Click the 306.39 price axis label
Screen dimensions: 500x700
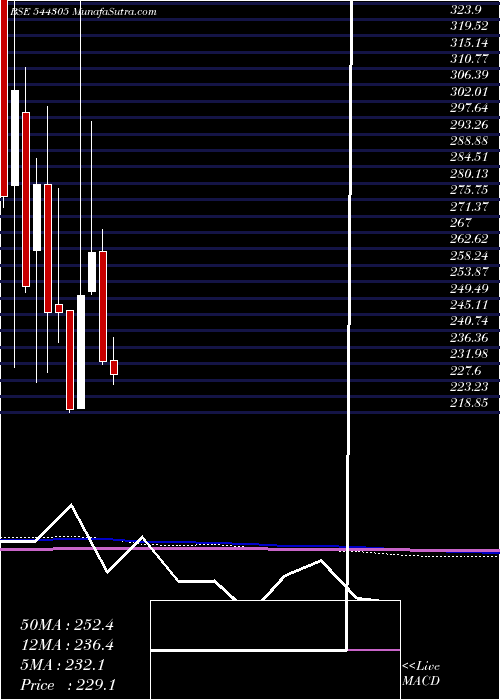coord(469,75)
